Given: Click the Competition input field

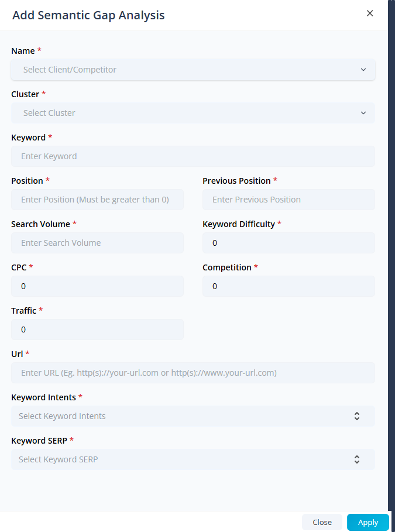Looking at the screenshot, I should click(x=288, y=286).
